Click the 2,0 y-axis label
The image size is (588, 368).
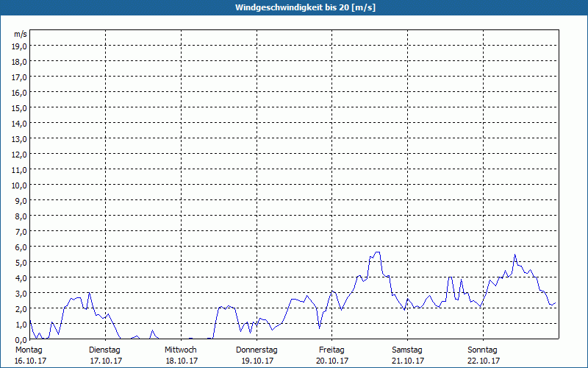(x=21, y=308)
